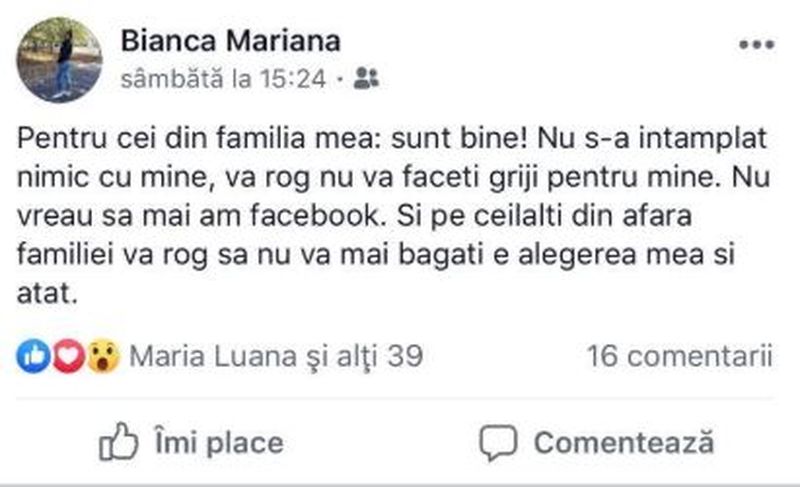
Task: Open the post options three-dot menu
Action: 755,46
